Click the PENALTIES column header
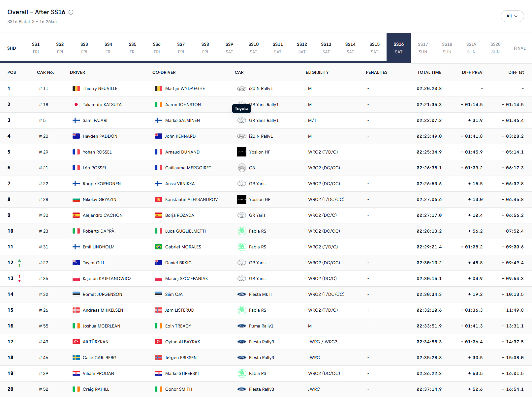The height and width of the screenshot is (397, 532). pos(377,72)
